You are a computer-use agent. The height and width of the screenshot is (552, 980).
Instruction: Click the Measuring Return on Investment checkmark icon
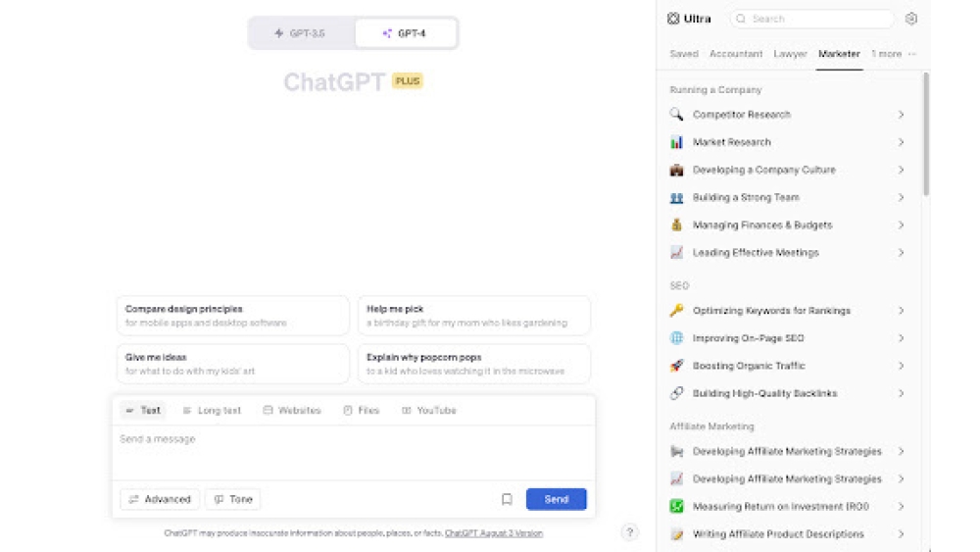pyautogui.click(x=676, y=506)
